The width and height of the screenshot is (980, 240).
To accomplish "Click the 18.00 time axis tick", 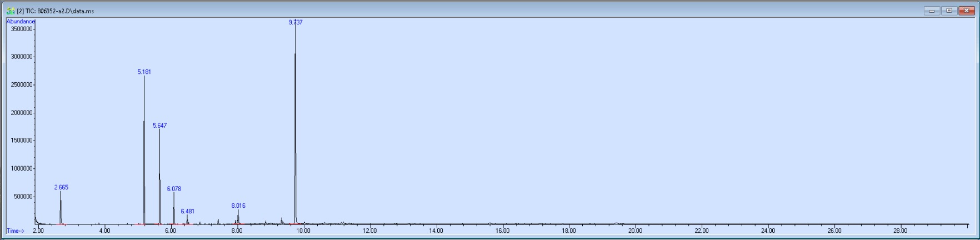I will 569,231.
